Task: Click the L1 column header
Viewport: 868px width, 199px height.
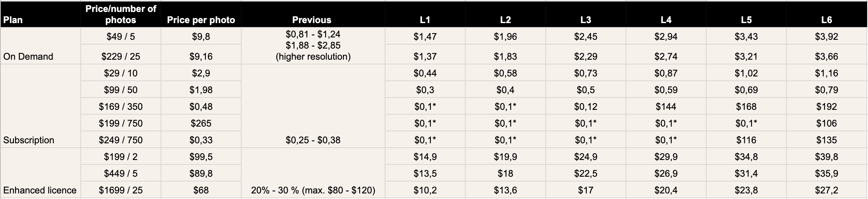Action: click(425, 14)
